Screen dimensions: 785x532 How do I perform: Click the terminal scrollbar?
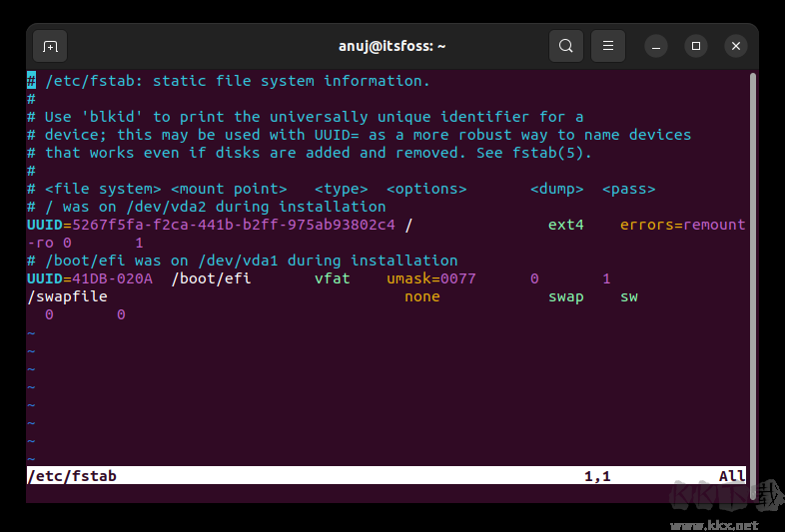pos(752,285)
